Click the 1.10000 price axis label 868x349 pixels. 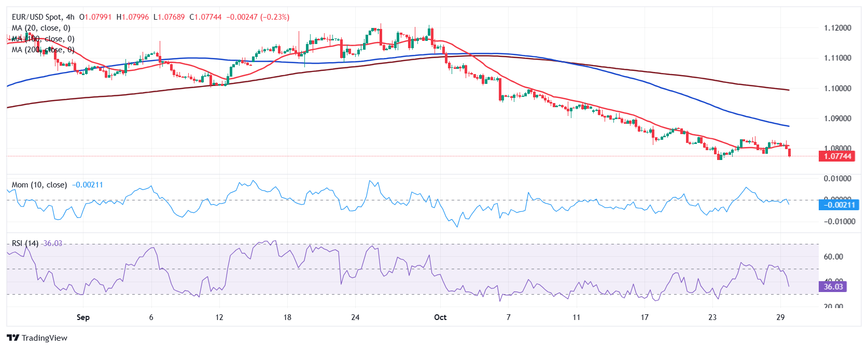837,89
